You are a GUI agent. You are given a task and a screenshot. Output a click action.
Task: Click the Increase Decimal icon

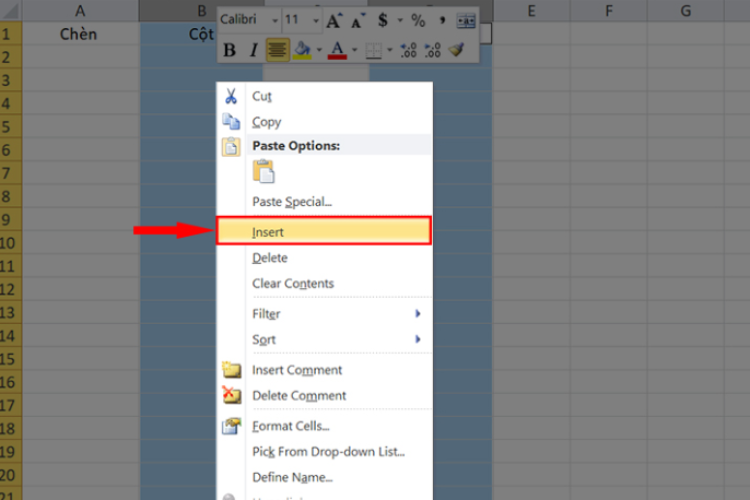408,50
